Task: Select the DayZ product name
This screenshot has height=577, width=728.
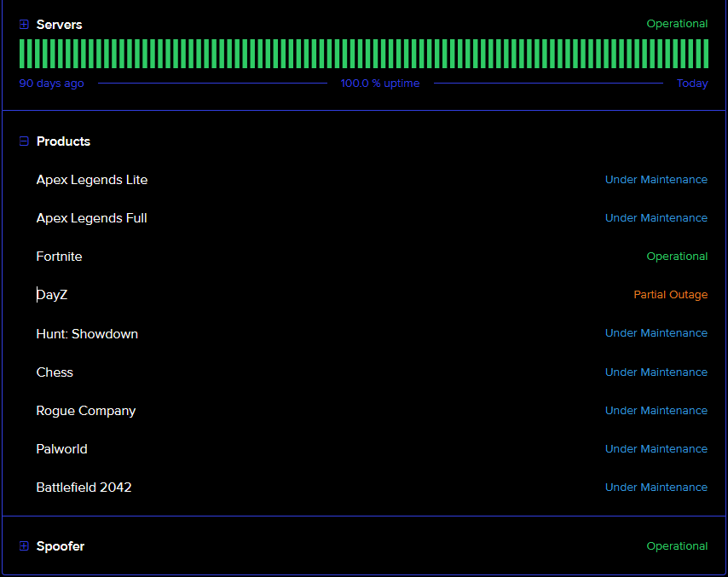Action: pos(52,295)
